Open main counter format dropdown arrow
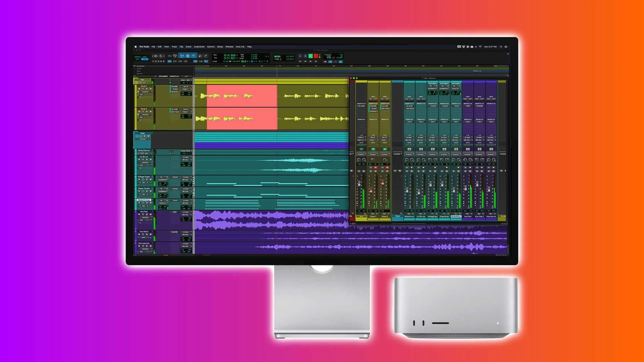Screen dimensions: 644x362 coord(237,55)
